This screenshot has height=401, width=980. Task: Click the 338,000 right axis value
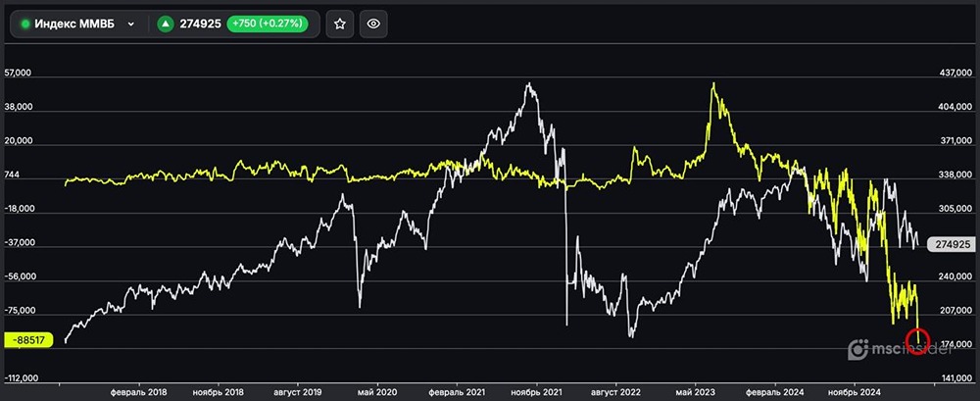955,175
